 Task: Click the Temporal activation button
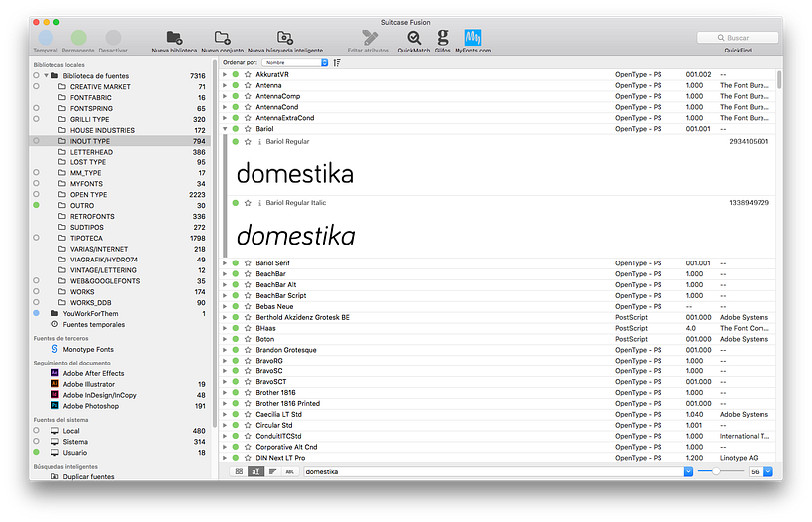point(46,38)
